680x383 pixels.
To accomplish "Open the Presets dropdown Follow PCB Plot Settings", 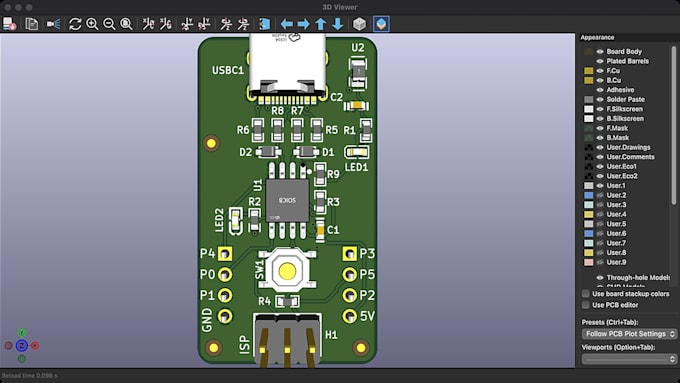I will tap(629, 334).
